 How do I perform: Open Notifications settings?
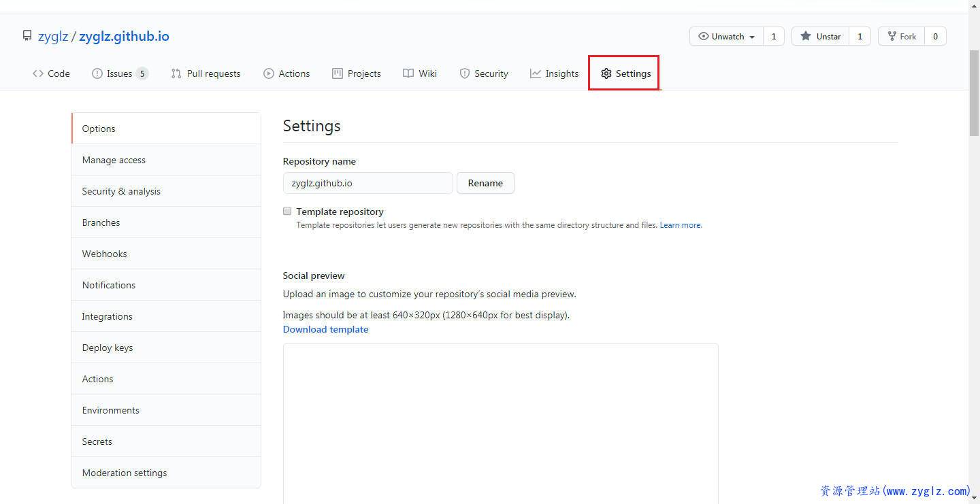click(166, 285)
